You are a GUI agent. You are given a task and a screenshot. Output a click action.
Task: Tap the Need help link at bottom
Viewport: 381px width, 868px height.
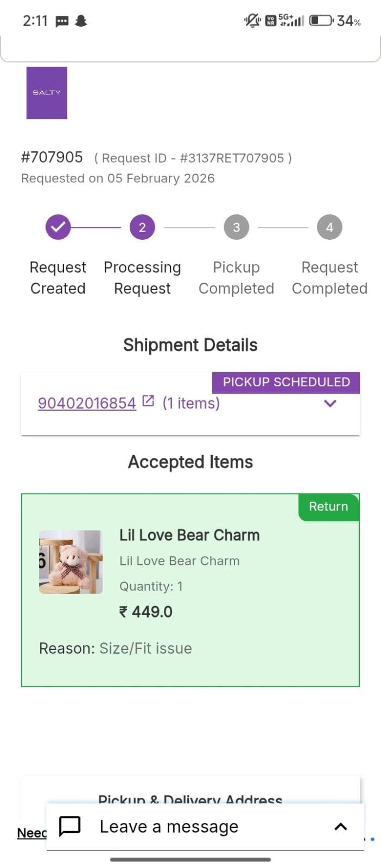(x=31, y=833)
